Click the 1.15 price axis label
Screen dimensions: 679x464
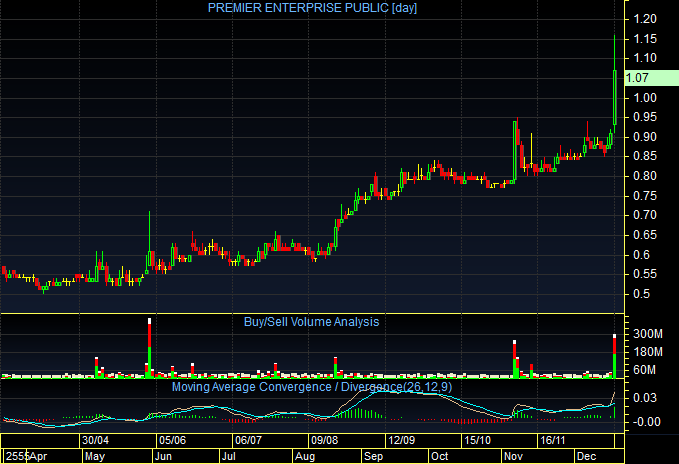(x=645, y=39)
